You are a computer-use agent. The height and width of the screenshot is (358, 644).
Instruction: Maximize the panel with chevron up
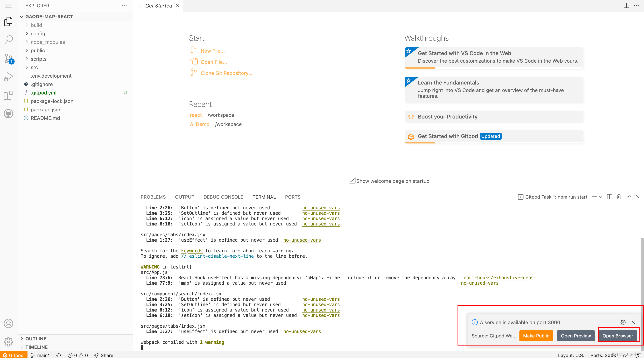click(629, 197)
